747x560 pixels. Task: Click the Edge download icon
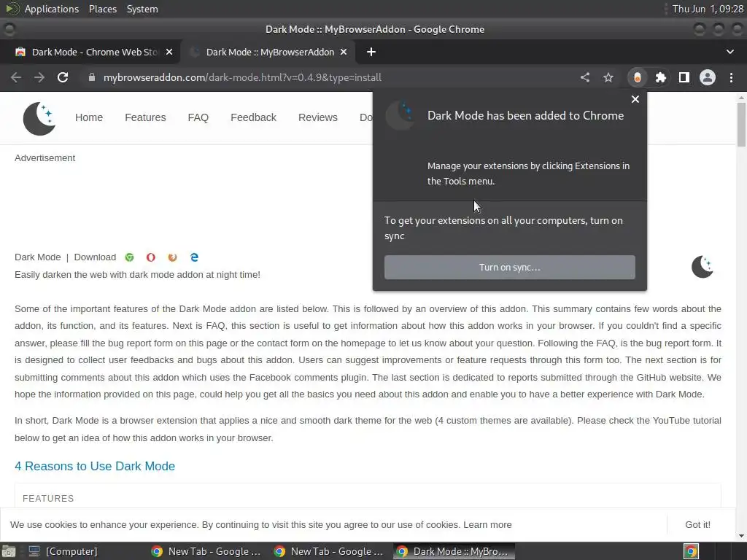click(194, 257)
